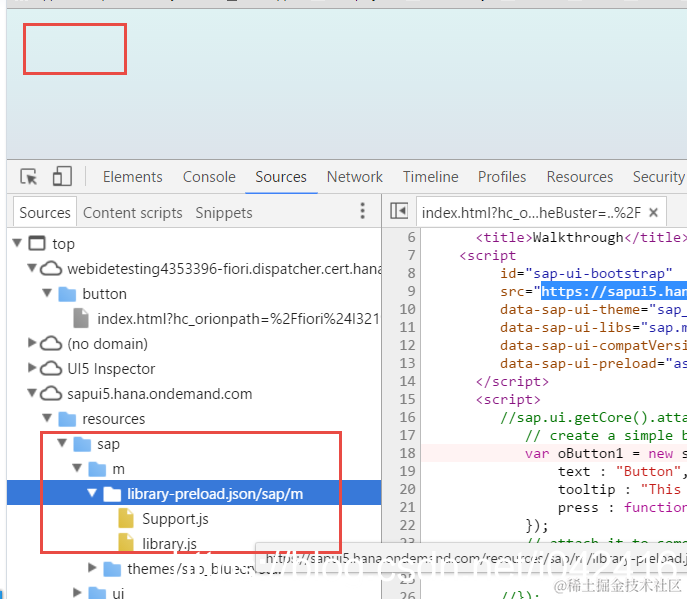687x599 pixels.
Task: Select the top frame icon
Action: (x=37, y=243)
